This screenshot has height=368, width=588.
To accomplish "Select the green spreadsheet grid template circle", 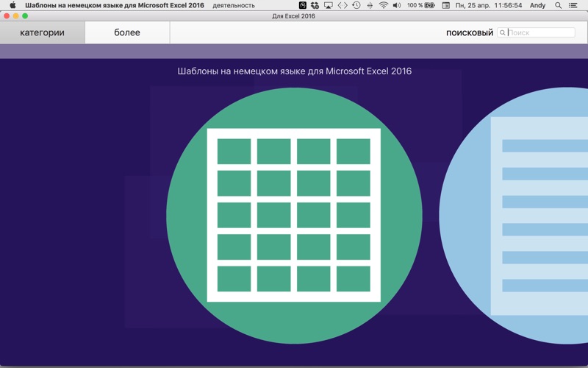I will click(x=295, y=216).
